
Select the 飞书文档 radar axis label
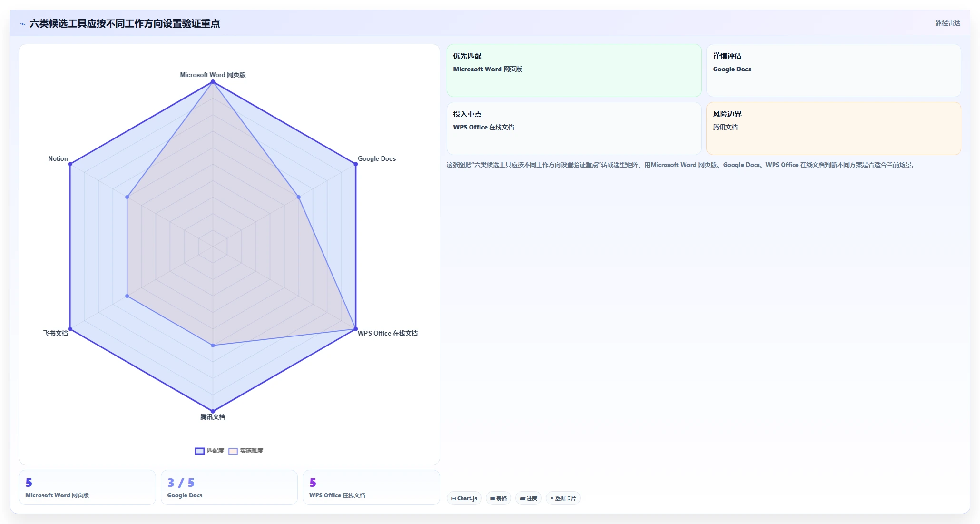coord(56,333)
